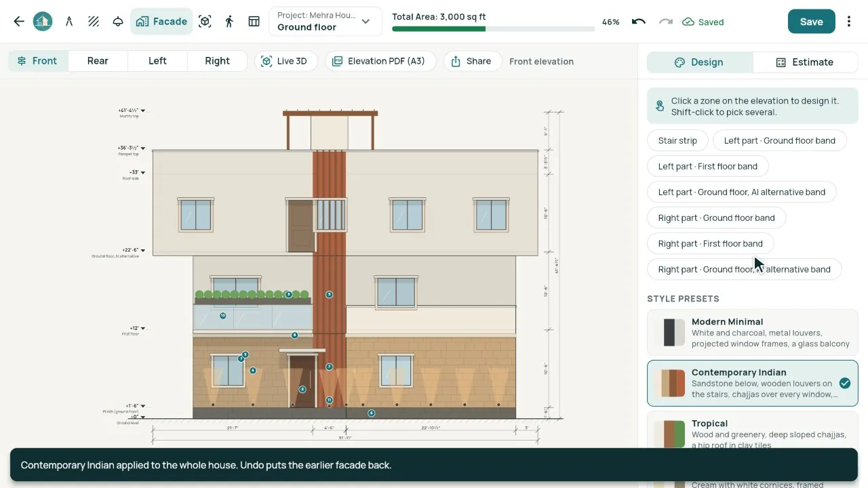The image size is (868, 488).
Task: Open the Project Ground floor dropdown
Action: 325,22
